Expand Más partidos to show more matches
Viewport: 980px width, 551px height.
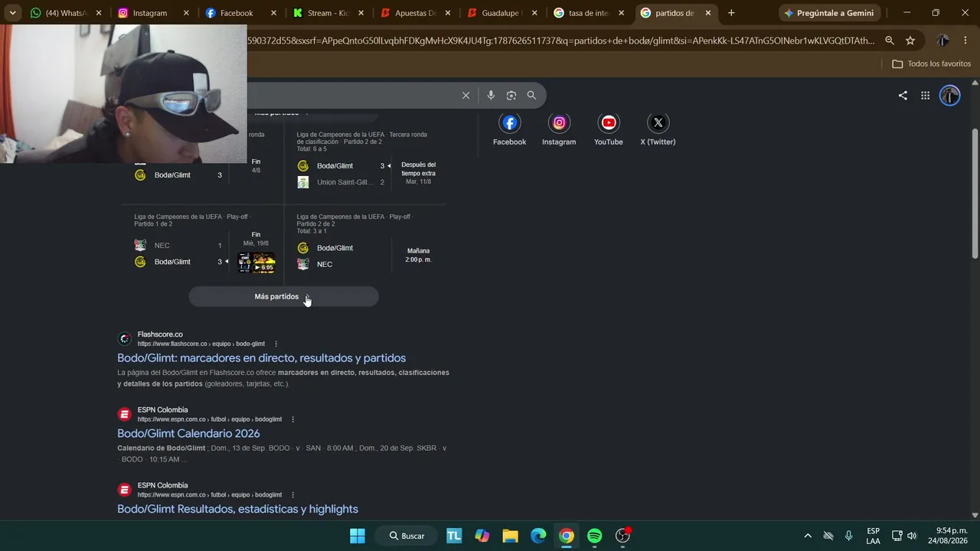click(283, 297)
